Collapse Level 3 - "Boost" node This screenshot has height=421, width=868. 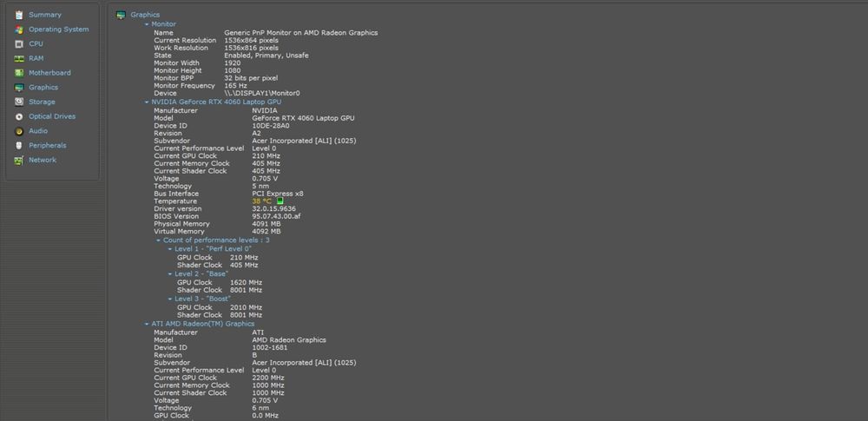(170, 299)
